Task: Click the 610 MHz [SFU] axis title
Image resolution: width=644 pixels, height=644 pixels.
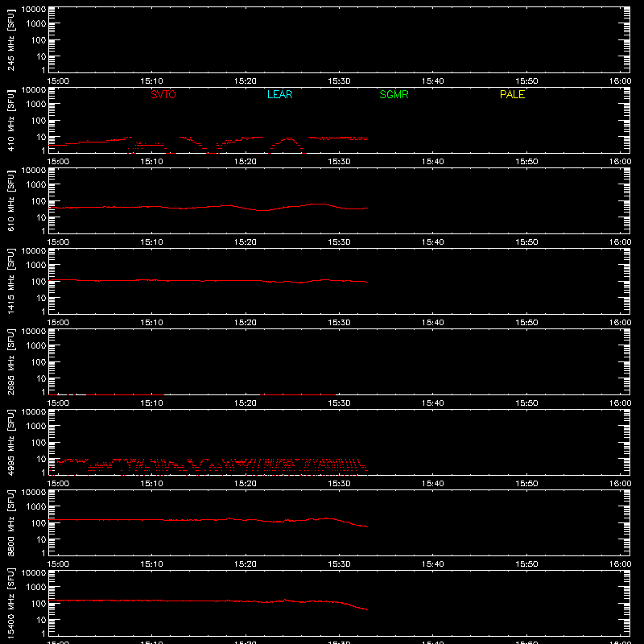Action: point(10,200)
